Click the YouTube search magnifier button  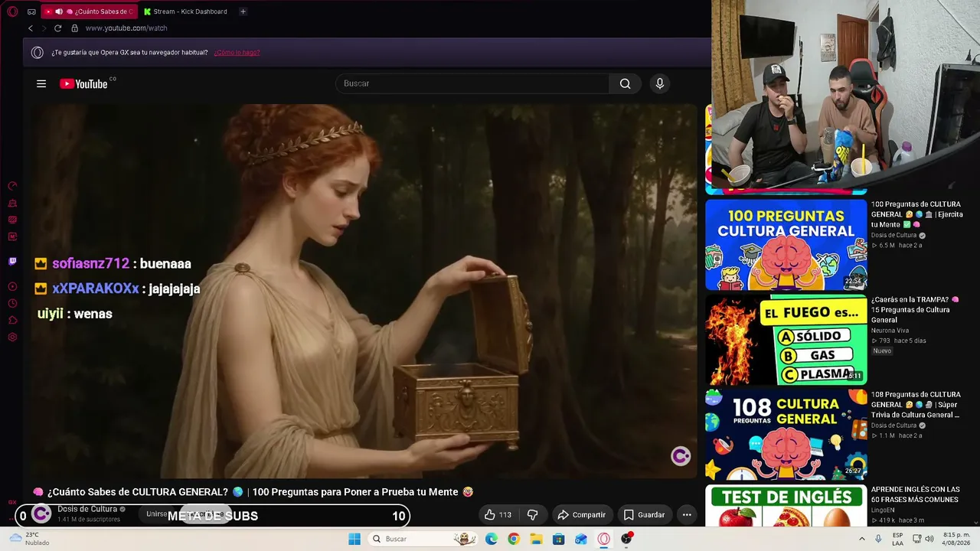626,83
